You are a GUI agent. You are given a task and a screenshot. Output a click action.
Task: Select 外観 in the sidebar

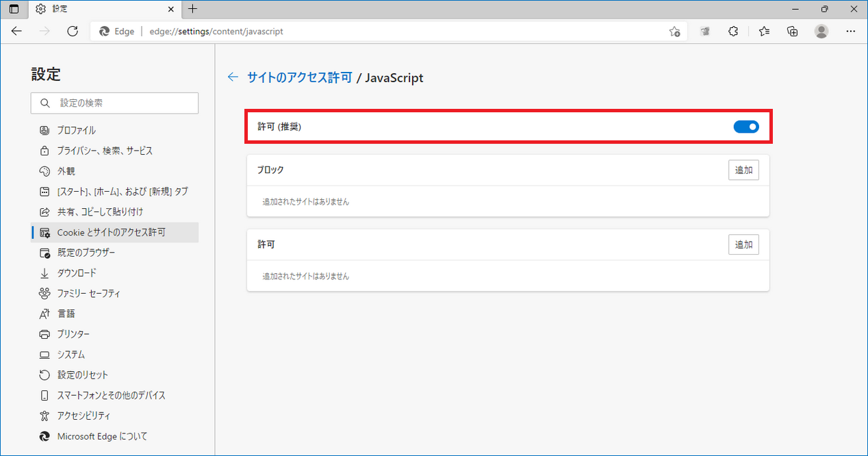coord(66,171)
